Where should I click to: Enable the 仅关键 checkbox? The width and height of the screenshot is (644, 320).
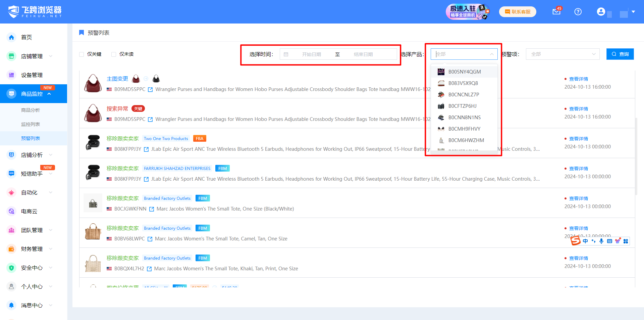(82, 54)
